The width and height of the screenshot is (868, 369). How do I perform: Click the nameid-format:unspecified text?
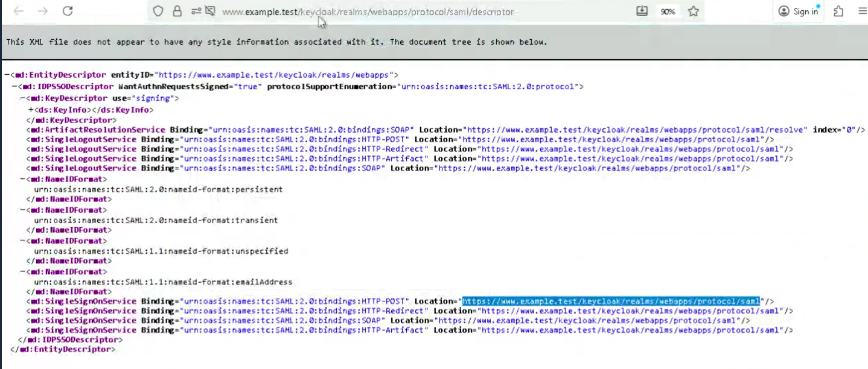point(161,251)
